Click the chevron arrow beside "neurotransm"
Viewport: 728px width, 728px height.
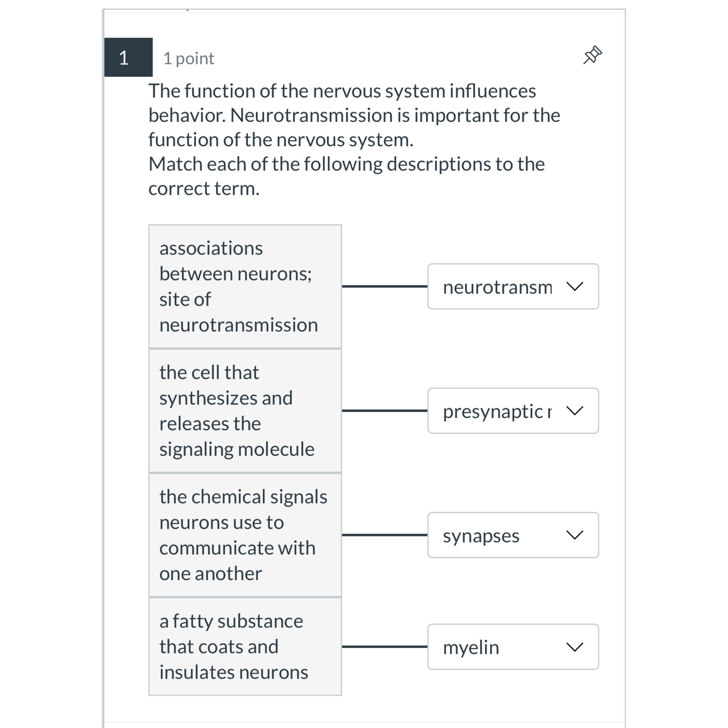click(x=575, y=287)
